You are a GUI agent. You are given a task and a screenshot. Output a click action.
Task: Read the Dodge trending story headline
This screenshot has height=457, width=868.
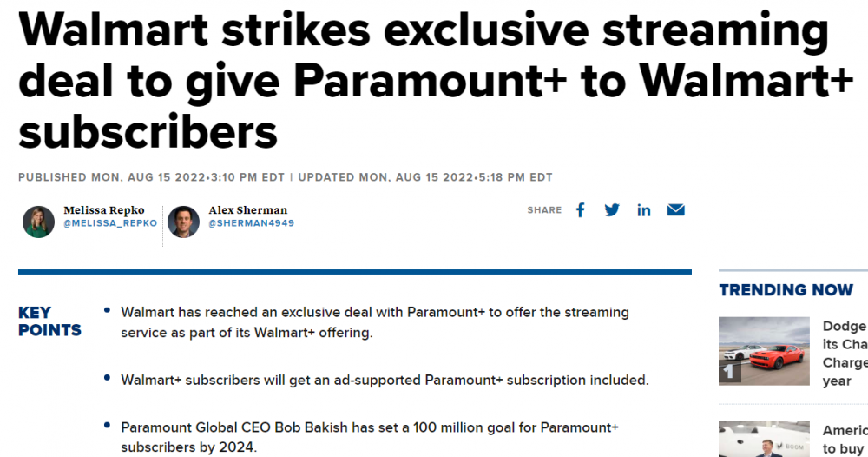pos(845,354)
